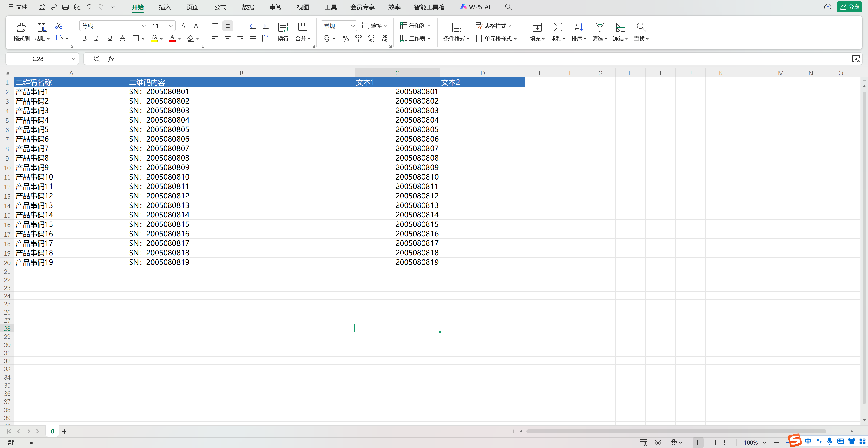Undo the last action
This screenshot has width=868, height=448.
[x=89, y=7]
